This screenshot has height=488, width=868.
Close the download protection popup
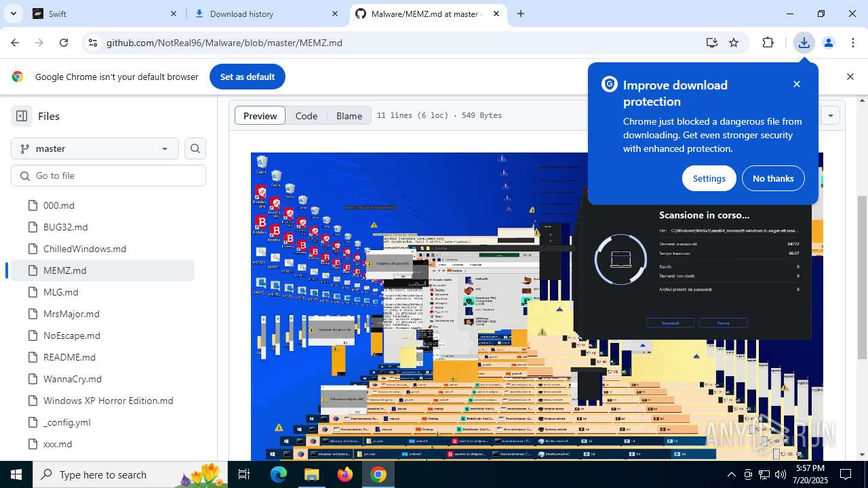pos(797,84)
